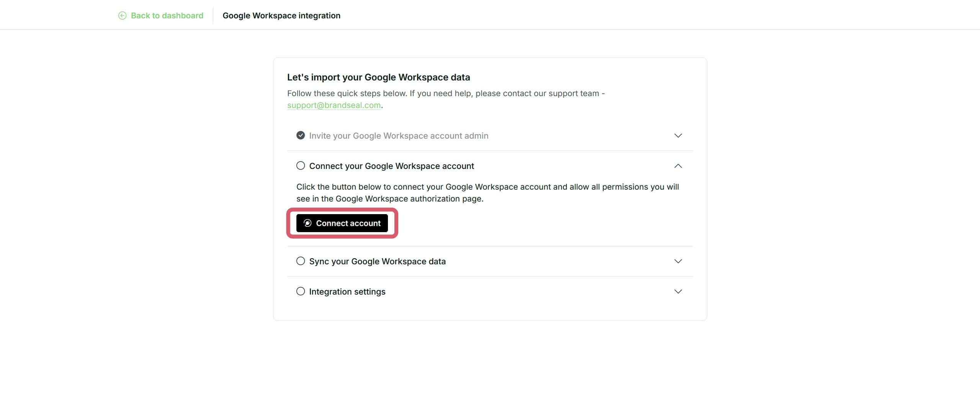Expand the "Integration settings" section
The height and width of the screenshot is (398, 980).
pyautogui.click(x=678, y=291)
